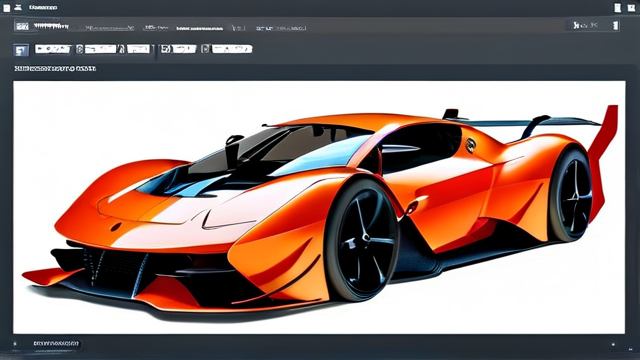Screen dimensions: 640x360
Task: Click the small icon before the second white toolbar button
Action: coord(80,49)
